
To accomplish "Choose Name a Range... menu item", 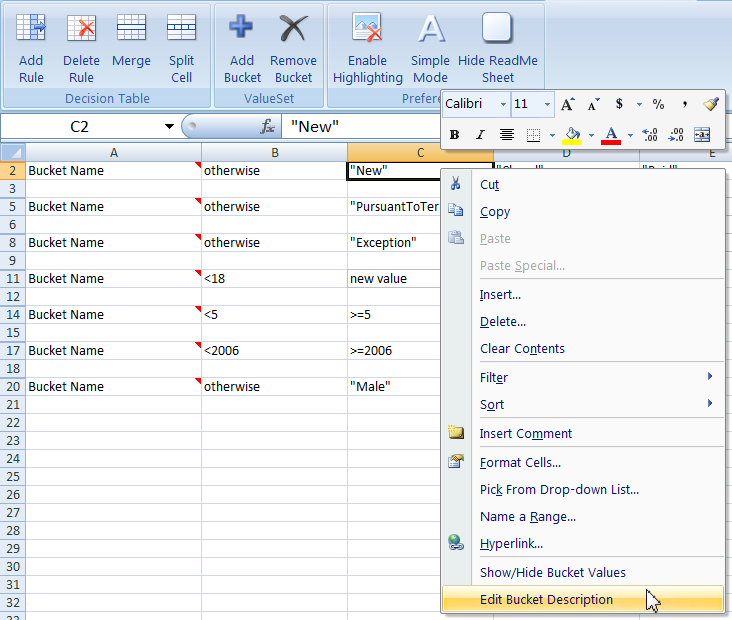I will pos(583,517).
